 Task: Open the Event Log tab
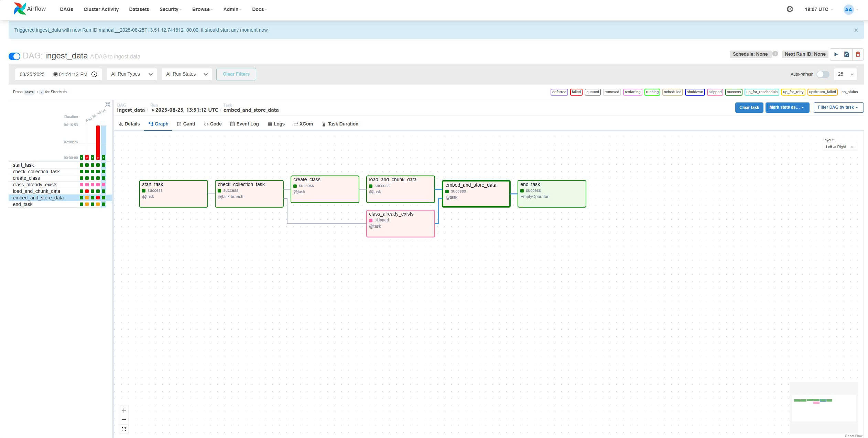click(244, 124)
